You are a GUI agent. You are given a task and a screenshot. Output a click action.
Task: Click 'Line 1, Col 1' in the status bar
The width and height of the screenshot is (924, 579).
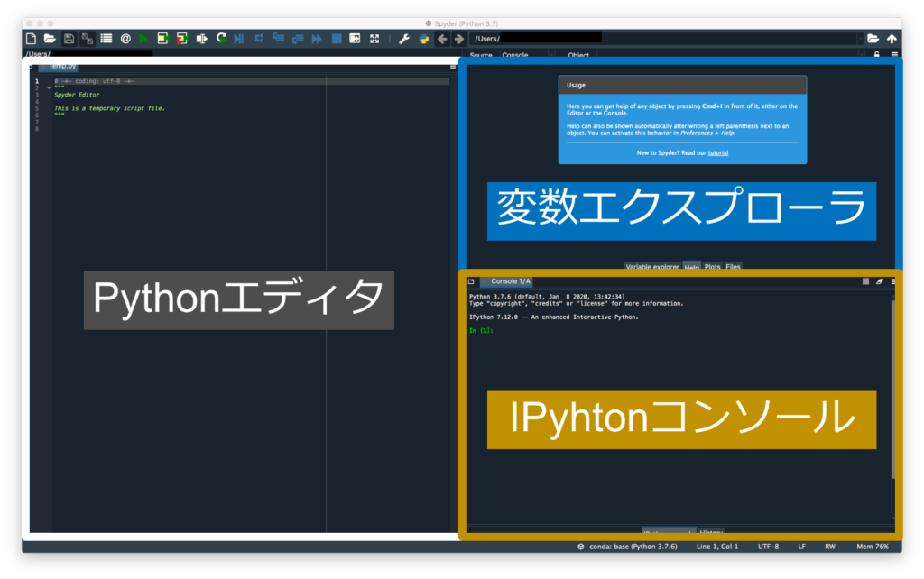click(x=717, y=547)
